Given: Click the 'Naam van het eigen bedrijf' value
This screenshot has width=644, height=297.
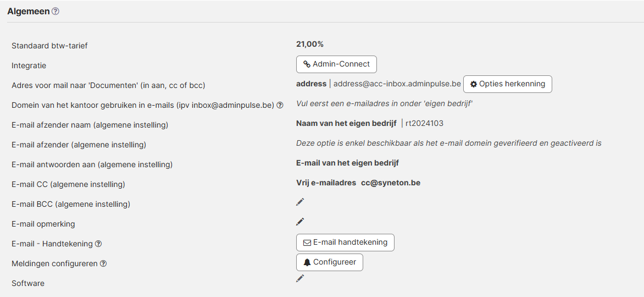Looking at the screenshot, I should [x=346, y=123].
